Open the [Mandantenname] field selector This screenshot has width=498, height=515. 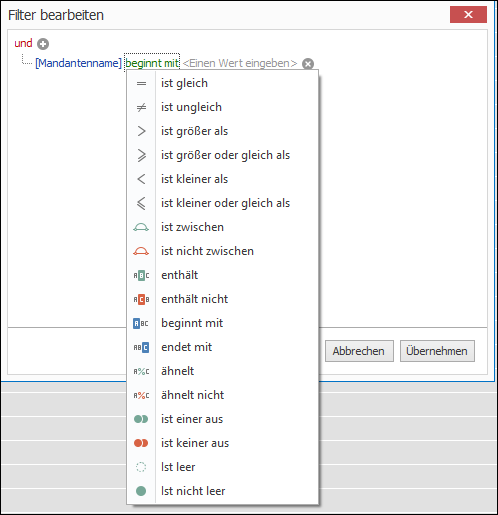[79, 63]
